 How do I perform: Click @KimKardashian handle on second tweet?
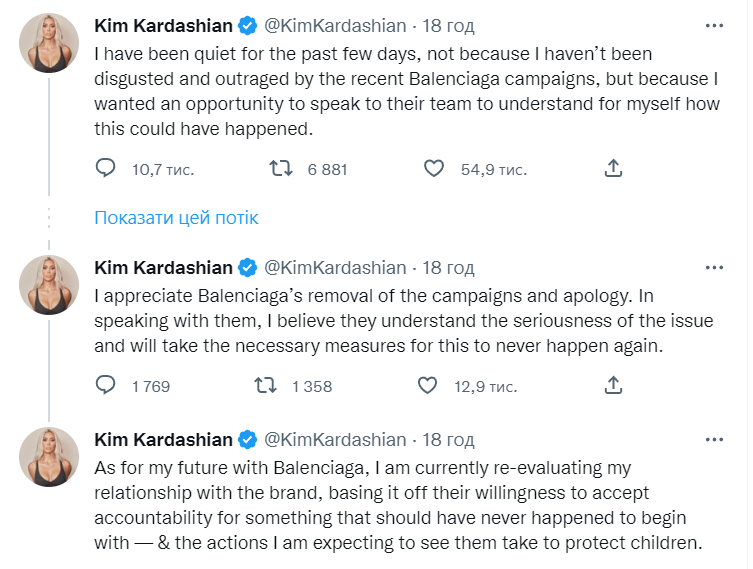[334, 268]
